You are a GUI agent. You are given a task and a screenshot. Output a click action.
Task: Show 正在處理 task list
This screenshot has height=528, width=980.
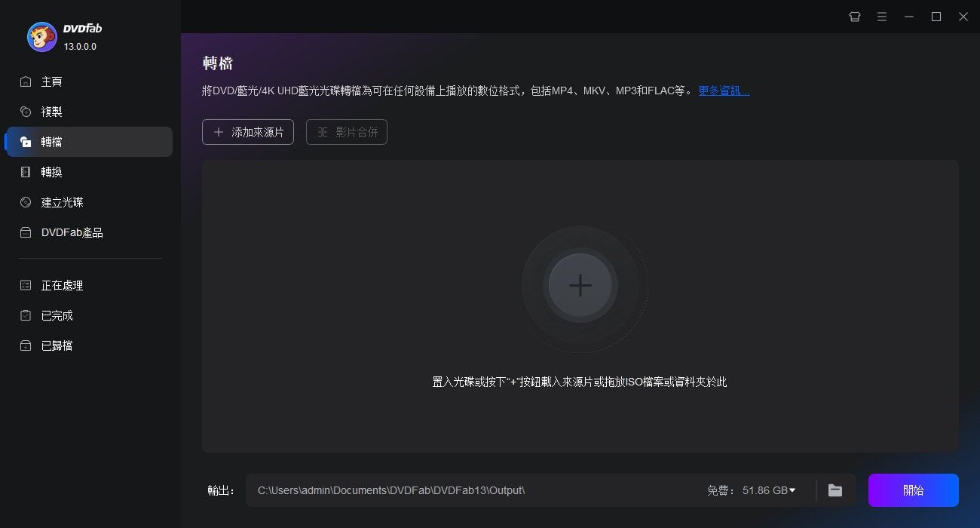[89, 285]
